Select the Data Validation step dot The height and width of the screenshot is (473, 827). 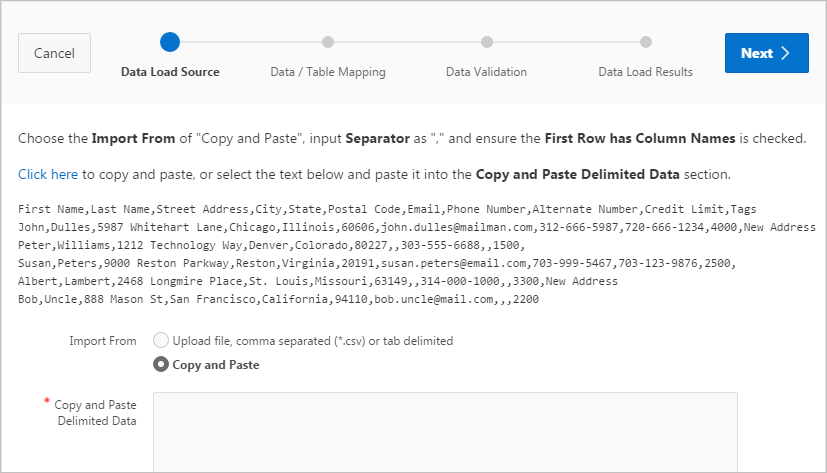(x=487, y=42)
